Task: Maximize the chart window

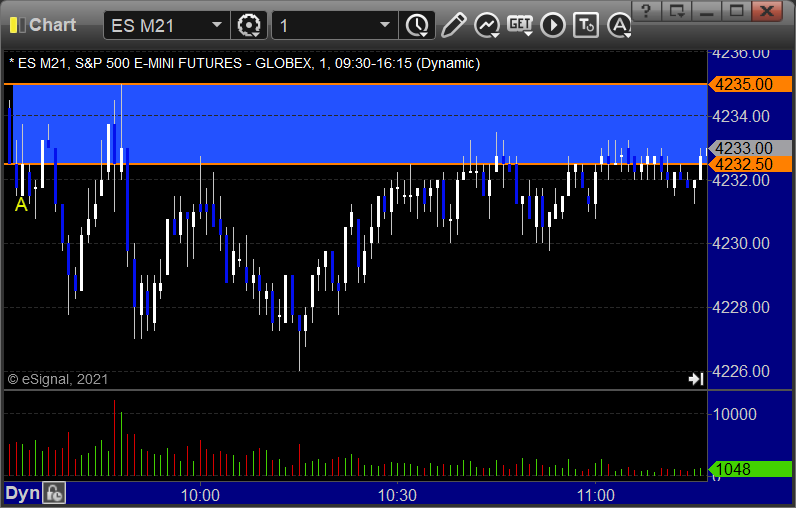Action: coord(736,11)
